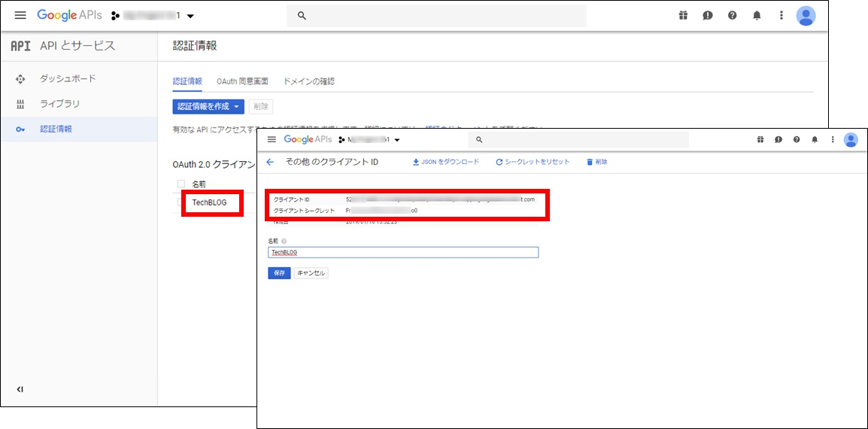
Task: Click account avatar in front window
Action: 851,140
